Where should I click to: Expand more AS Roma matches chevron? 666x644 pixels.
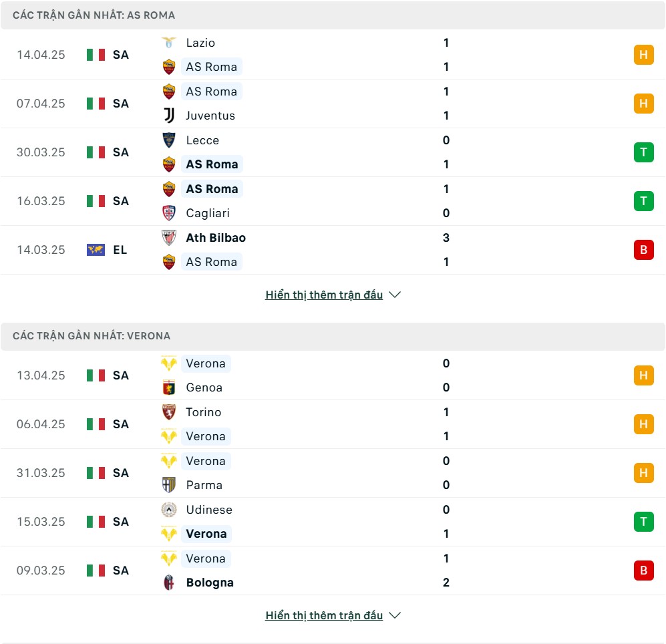tap(395, 295)
